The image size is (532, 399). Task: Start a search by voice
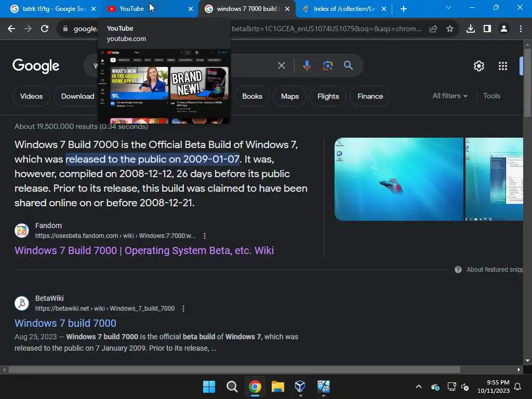coord(307,65)
